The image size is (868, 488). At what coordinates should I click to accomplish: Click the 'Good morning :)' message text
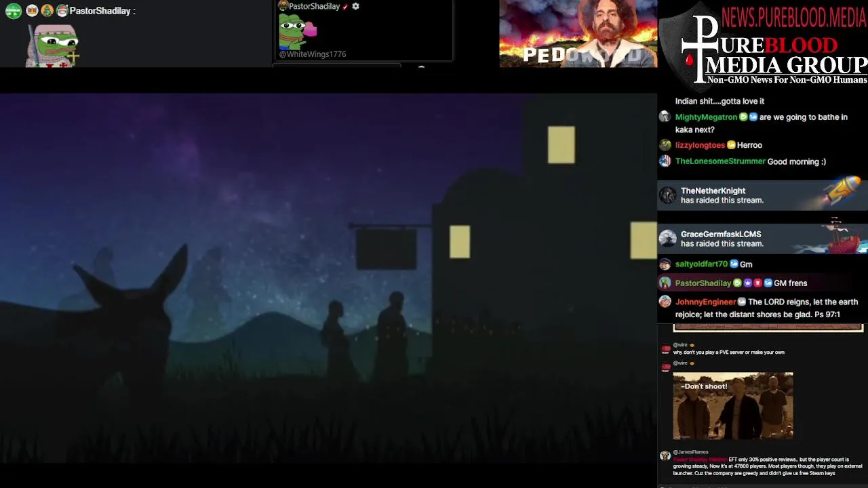click(796, 161)
